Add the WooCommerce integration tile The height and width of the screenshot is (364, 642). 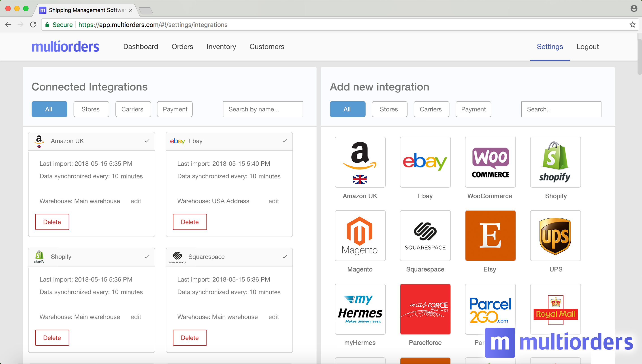490,162
